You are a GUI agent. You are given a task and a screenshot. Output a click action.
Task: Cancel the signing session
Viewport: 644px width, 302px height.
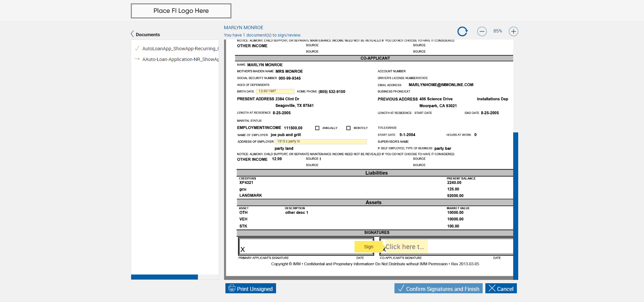click(501, 289)
